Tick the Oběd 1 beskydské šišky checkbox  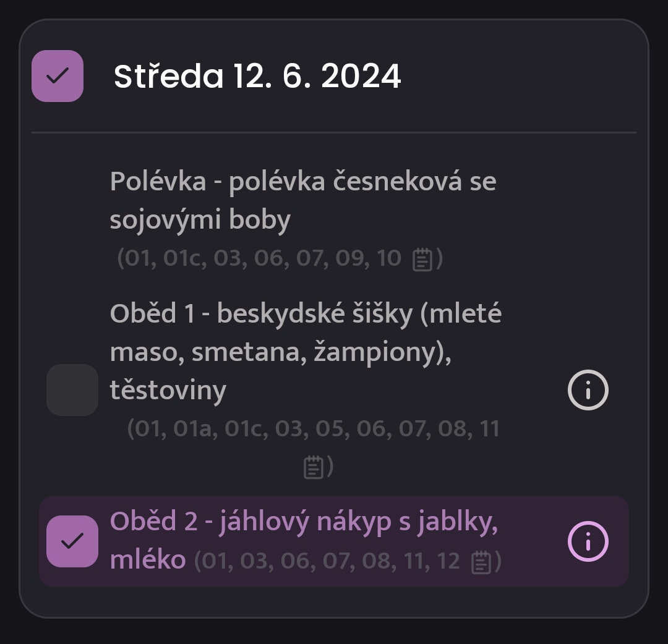click(72, 390)
